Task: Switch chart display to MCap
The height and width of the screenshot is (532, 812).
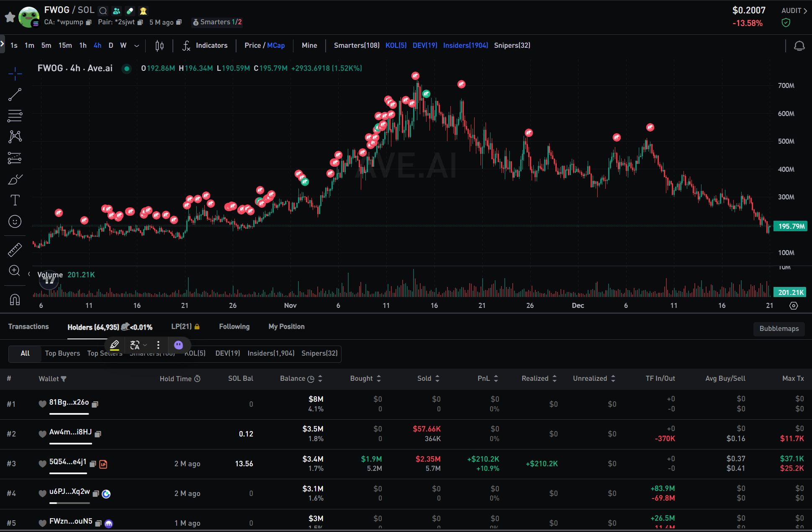Action: pyautogui.click(x=276, y=45)
